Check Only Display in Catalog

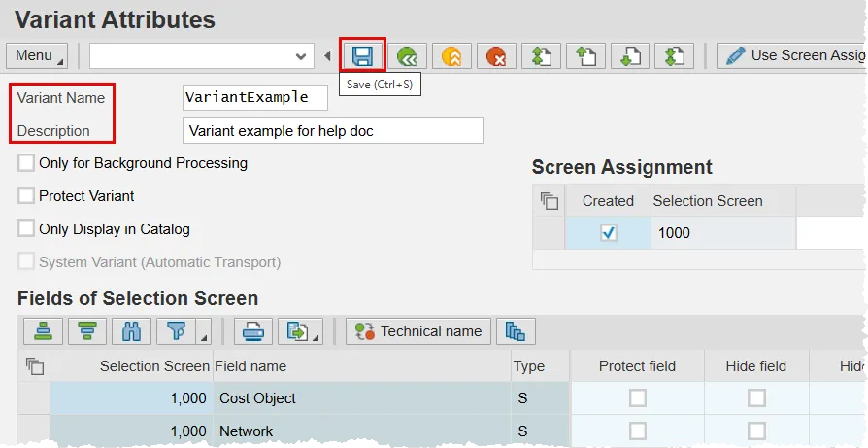26,228
